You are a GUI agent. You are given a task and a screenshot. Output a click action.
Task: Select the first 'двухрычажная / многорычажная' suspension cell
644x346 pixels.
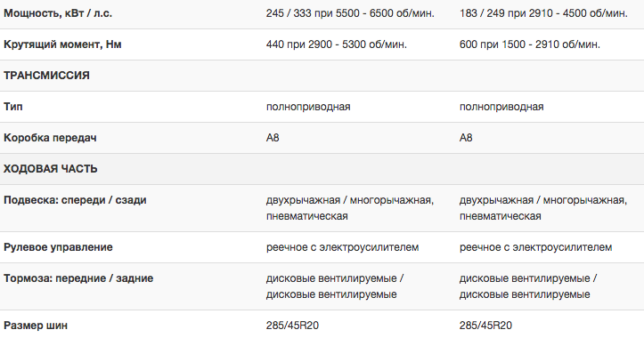350,208
